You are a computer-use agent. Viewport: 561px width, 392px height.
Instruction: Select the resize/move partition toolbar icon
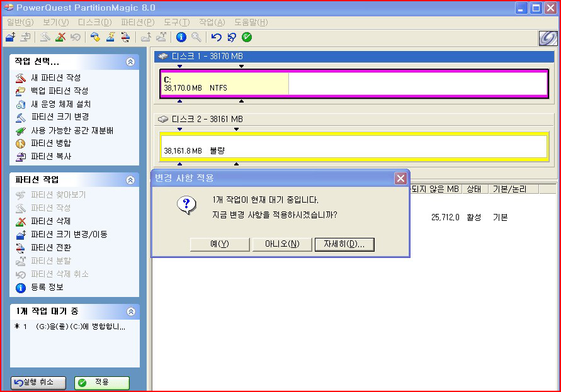[x=10, y=37]
